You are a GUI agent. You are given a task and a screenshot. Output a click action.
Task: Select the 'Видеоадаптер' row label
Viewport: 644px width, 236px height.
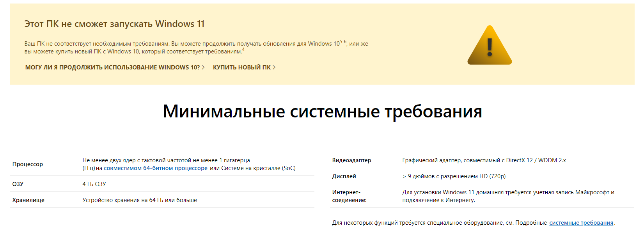351,160
